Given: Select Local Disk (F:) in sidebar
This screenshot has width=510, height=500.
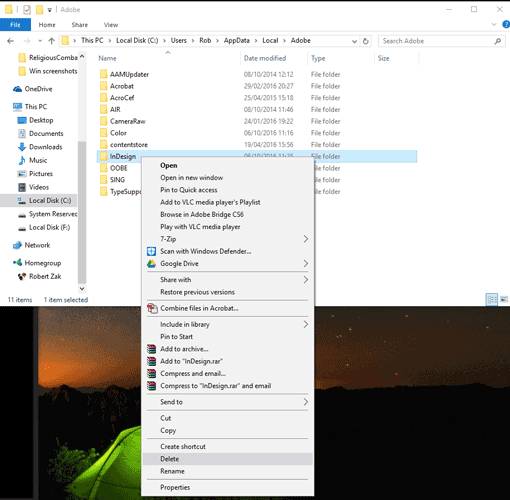Looking at the screenshot, I should [49, 228].
